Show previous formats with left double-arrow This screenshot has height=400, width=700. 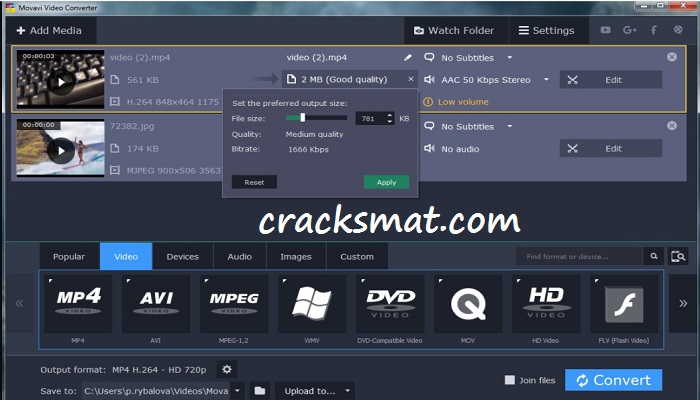(x=19, y=304)
